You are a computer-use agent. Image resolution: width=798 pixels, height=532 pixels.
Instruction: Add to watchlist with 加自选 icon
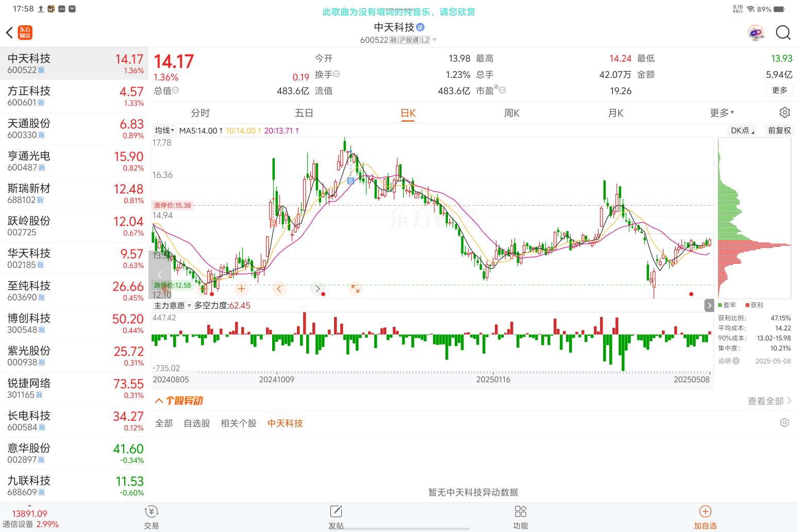pyautogui.click(x=705, y=517)
